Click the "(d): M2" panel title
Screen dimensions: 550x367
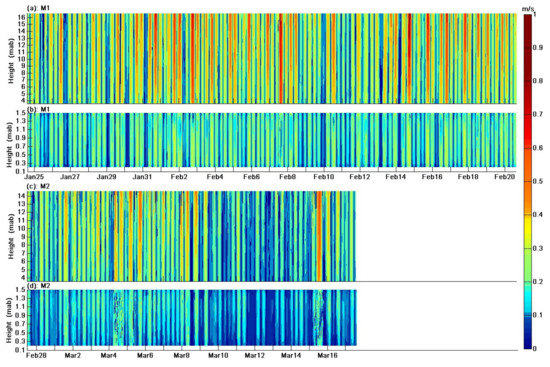[x=38, y=286]
